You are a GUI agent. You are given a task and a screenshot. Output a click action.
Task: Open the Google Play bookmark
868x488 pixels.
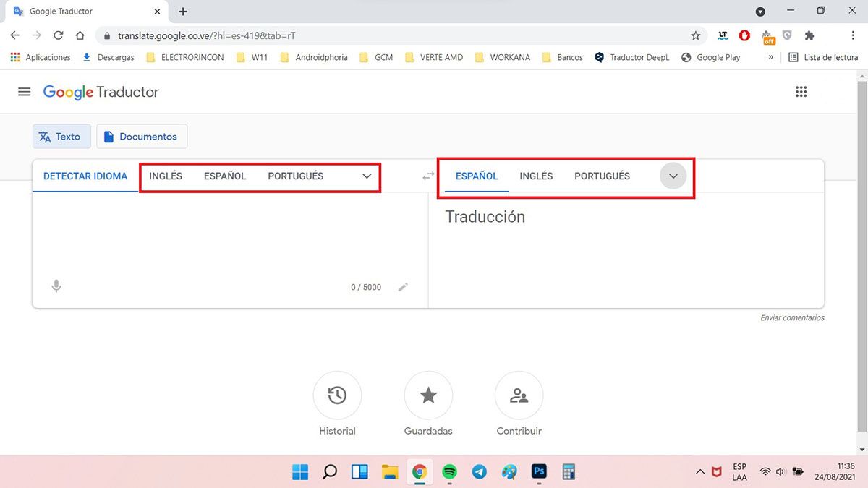pos(711,57)
